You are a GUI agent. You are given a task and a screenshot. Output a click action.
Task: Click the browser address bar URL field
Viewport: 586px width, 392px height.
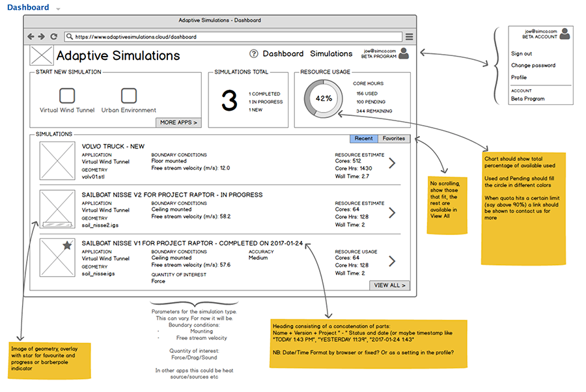click(233, 36)
